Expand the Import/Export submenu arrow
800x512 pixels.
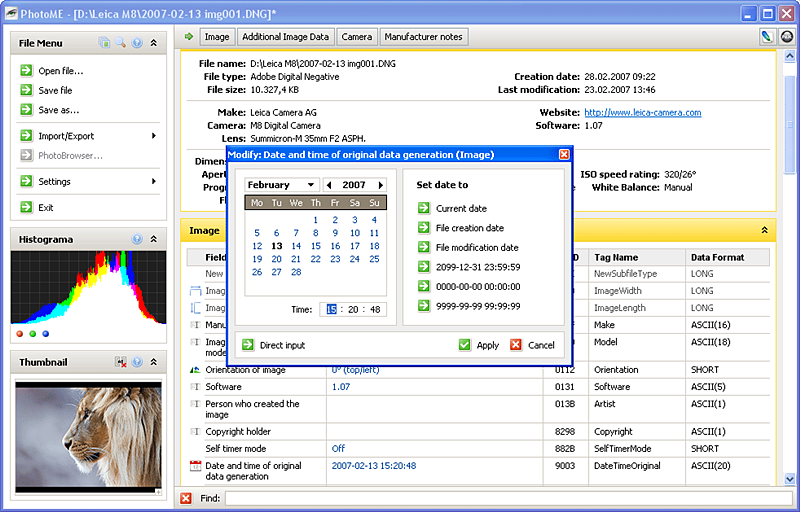click(x=154, y=136)
